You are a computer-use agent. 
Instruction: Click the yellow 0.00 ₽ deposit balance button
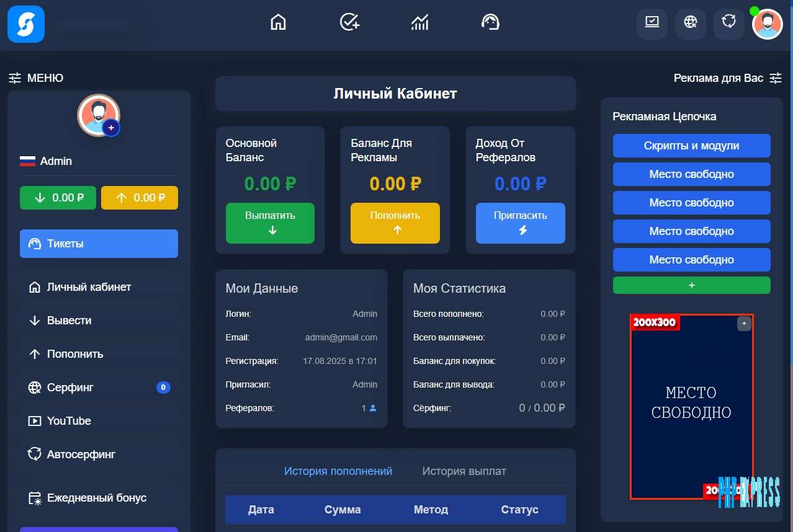[x=140, y=198]
